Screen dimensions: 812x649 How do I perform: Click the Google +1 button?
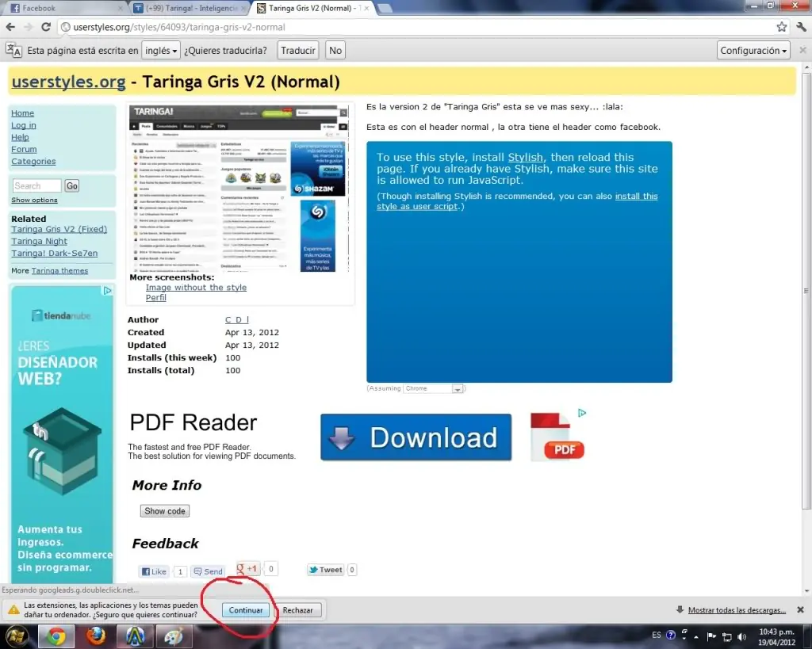pyautogui.click(x=247, y=569)
